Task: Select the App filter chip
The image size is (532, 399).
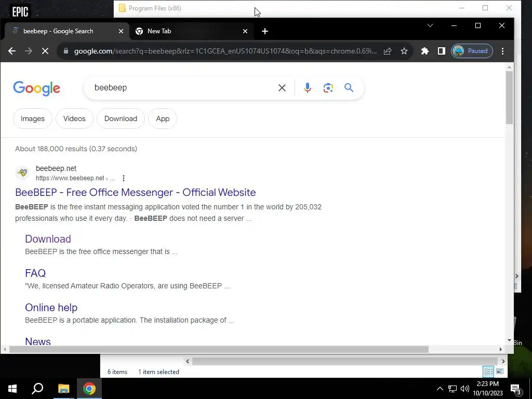Action: (x=163, y=119)
